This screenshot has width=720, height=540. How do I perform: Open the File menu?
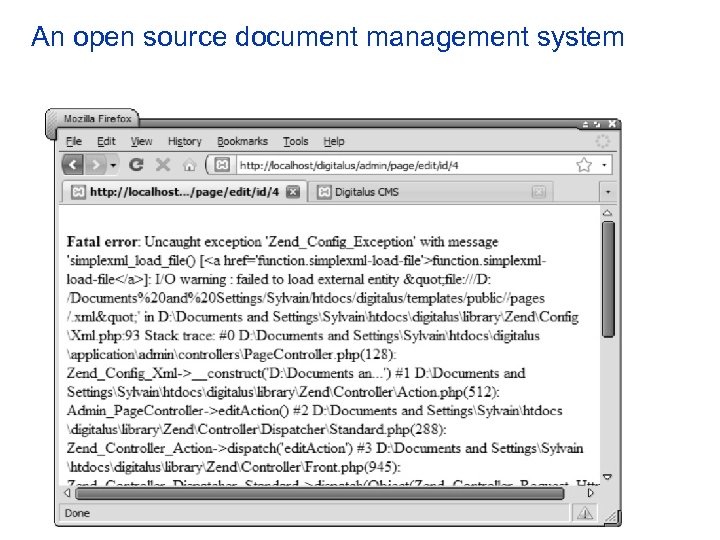[x=73, y=141]
